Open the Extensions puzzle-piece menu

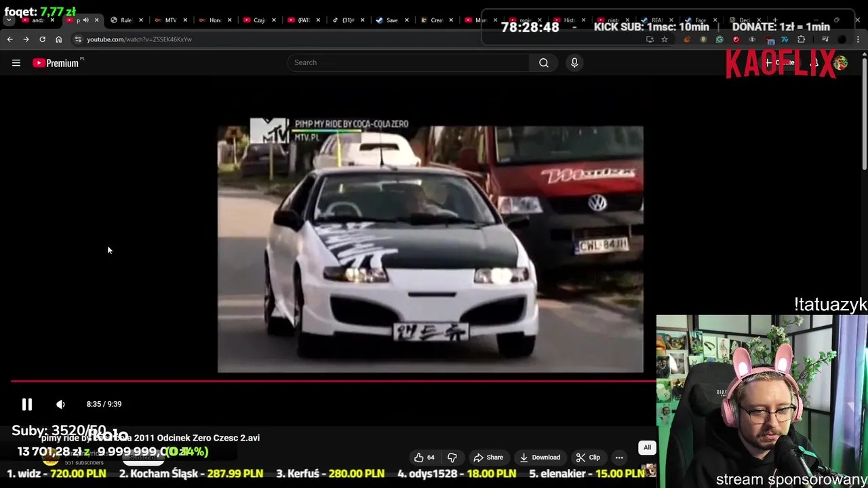(x=801, y=39)
